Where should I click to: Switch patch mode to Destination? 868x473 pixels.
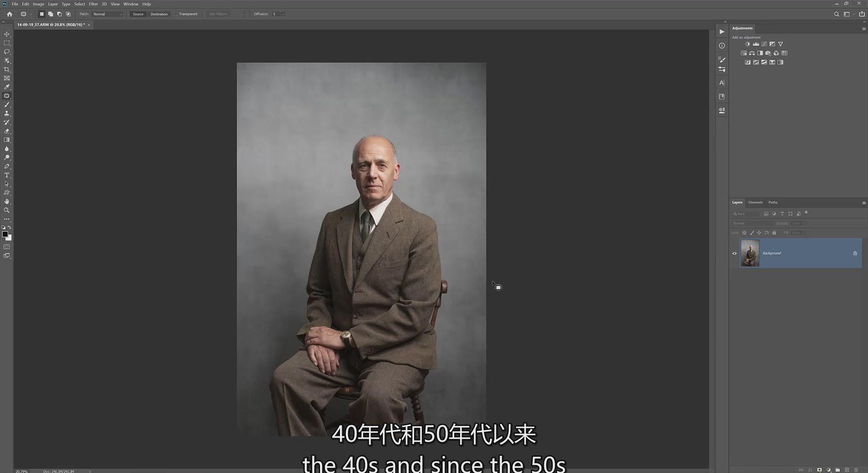tap(159, 14)
